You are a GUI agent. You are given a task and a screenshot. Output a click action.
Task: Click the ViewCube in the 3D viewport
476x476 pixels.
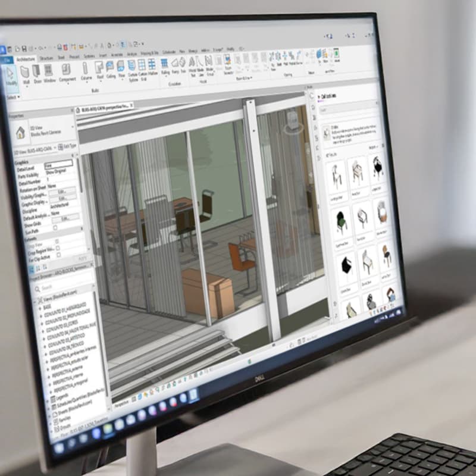pyautogui.click(x=293, y=123)
